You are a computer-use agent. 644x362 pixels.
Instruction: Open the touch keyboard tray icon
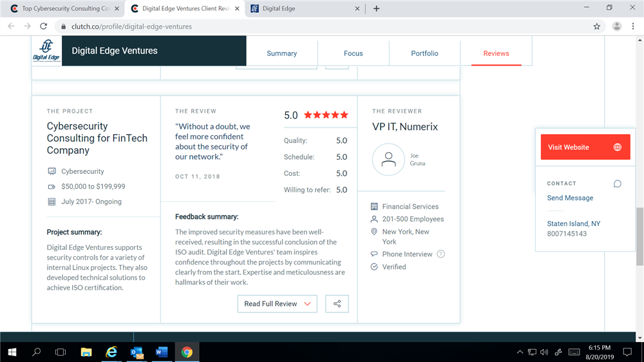[574, 352]
